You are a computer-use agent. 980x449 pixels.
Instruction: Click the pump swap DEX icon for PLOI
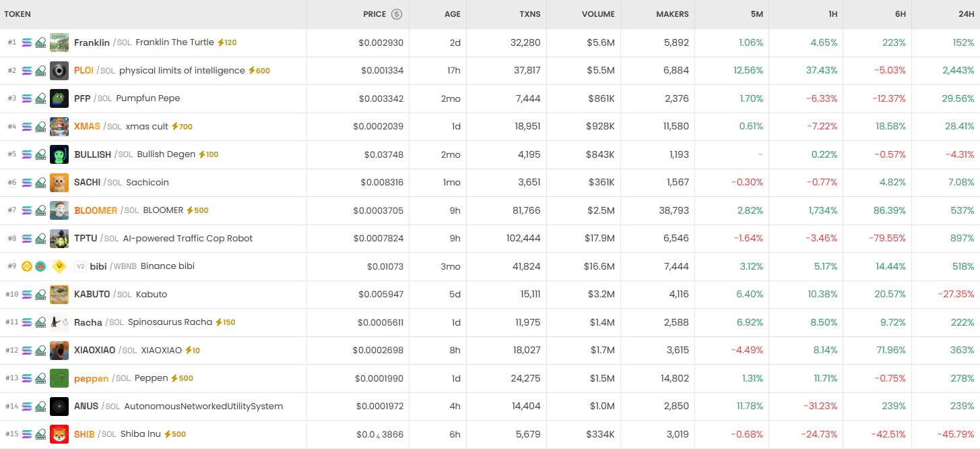(x=40, y=71)
